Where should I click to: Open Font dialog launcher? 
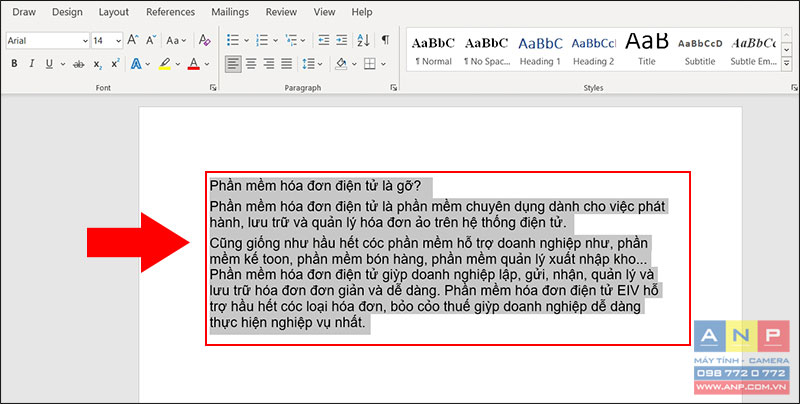213,88
